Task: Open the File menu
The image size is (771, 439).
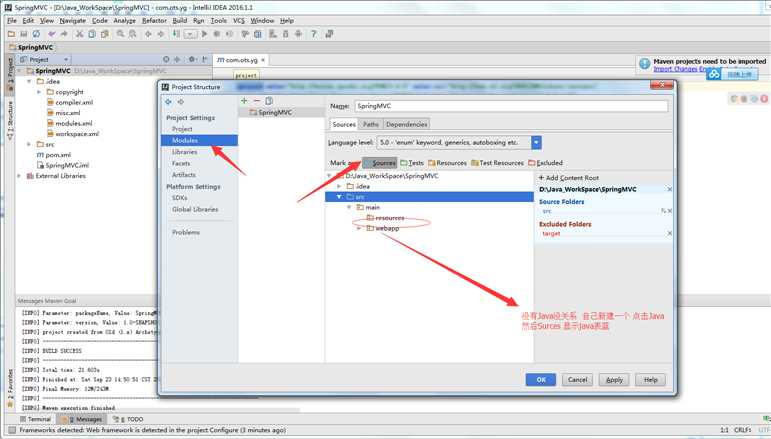Action: (12, 21)
